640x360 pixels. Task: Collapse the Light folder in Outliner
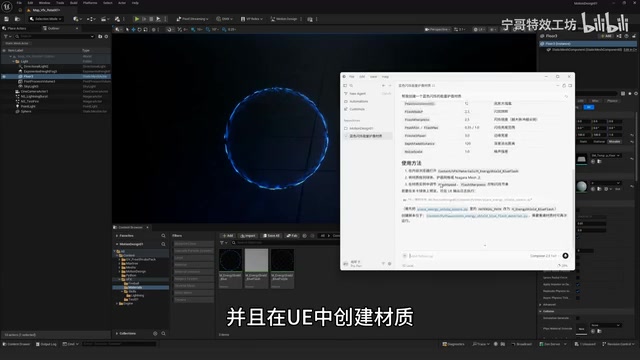pyautogui.click(x=13, y=61)
